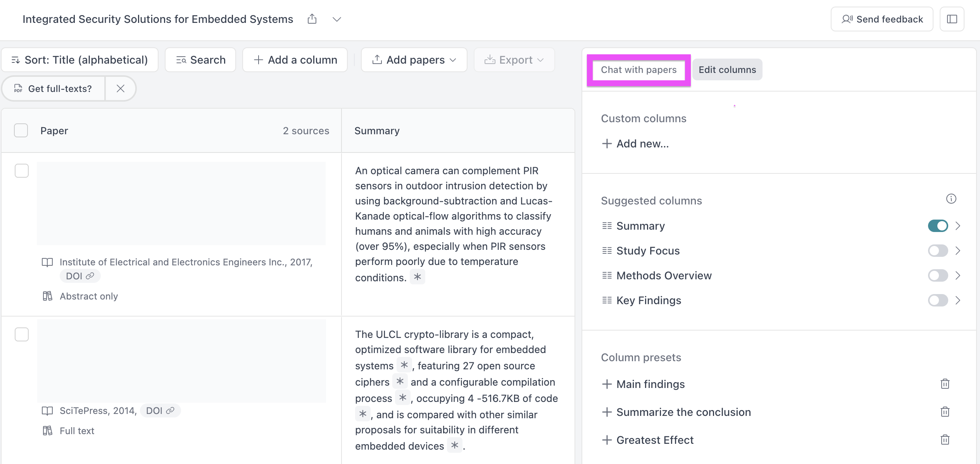This screenshot has height=464, width=980.
Task: Expand Methods Overview column details
Action: (x=958, y=275)
